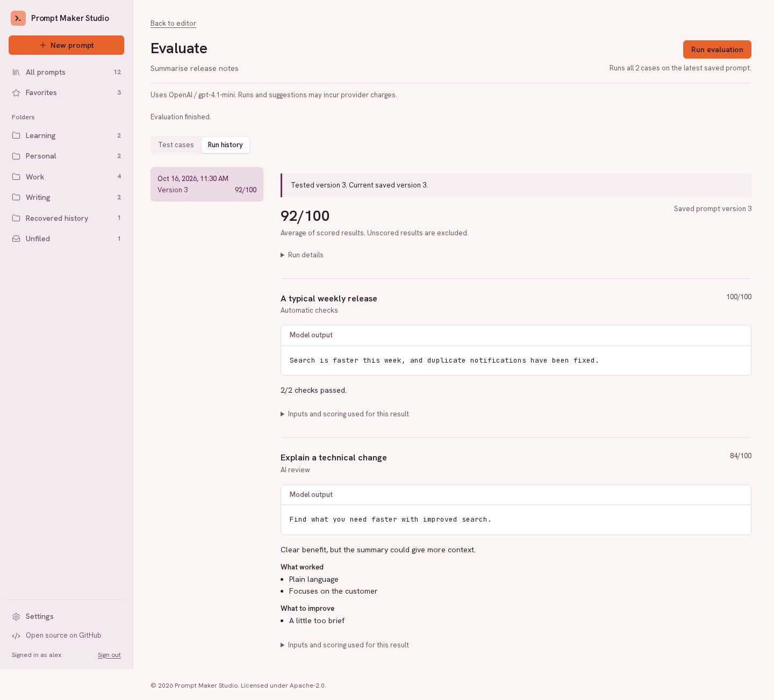This screenshot has width=774, height=700.
Task: Click the inbox icon next to Unfiled
Action: pyautogui.click(x=16, y=239)
